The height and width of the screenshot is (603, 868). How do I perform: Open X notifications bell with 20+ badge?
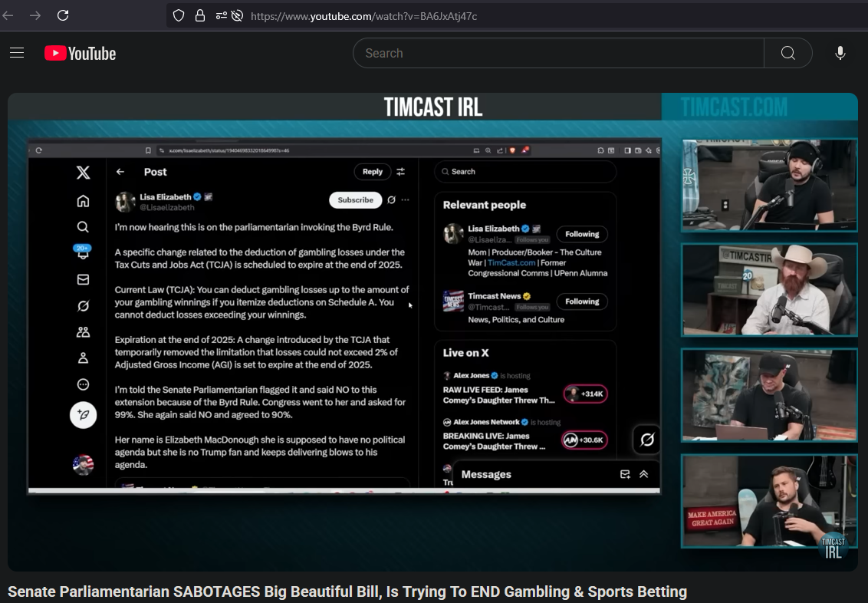(x=83, y=252)
